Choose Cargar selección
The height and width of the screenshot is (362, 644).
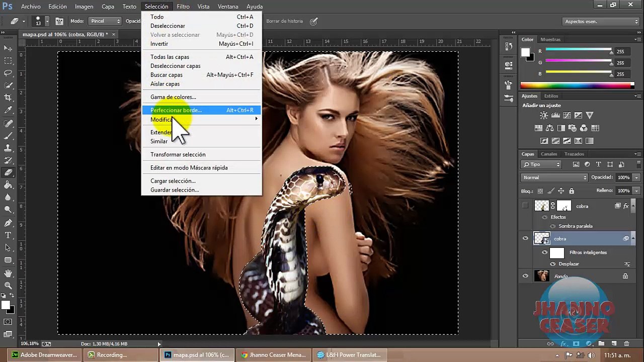click(x=201, y=181)
